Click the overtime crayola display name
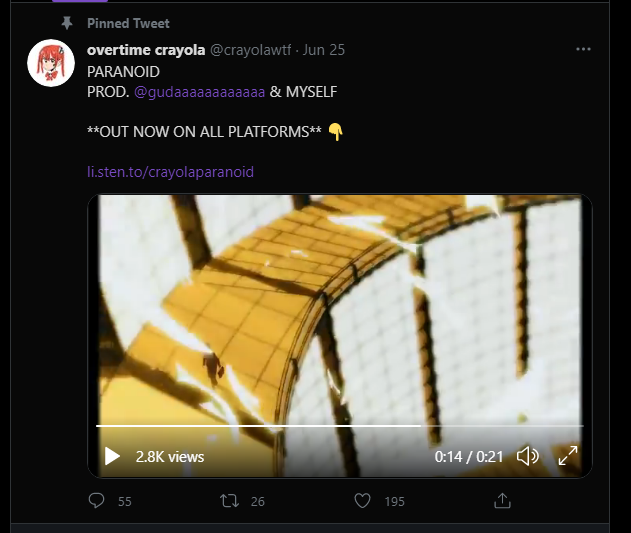The height and width of the screenshot is (533, 631). click(x=144, y=50)
